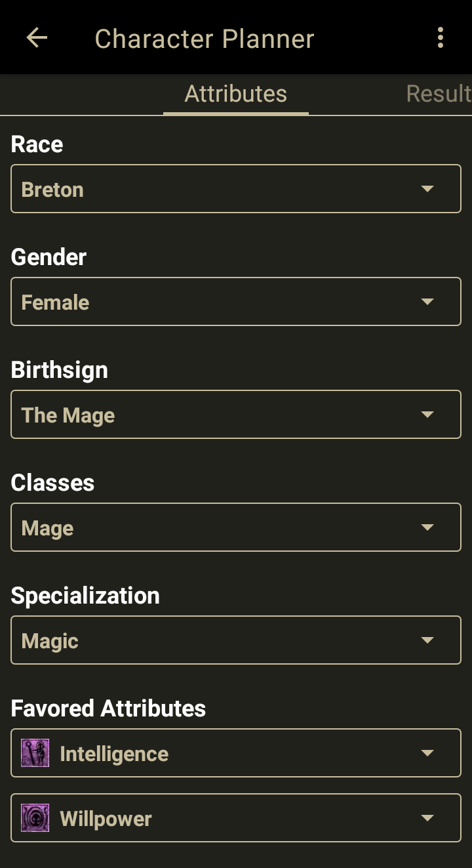The width and height of the screenshot is (472, 868).
Task: Click the Character Planner title
Action: coord(205,39)
